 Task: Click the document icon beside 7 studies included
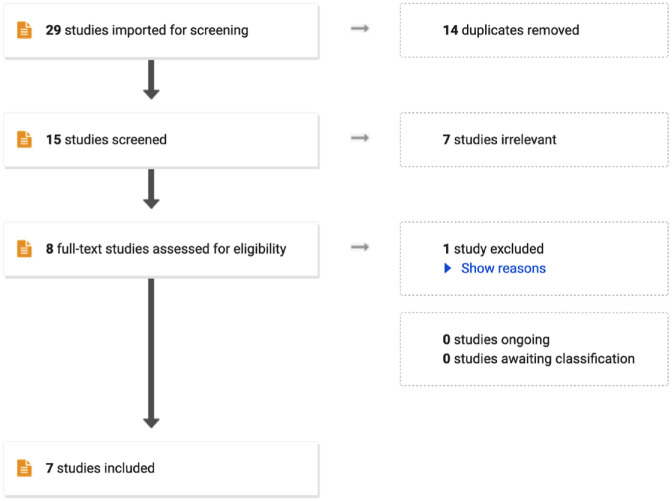click(x=25, y=468)
